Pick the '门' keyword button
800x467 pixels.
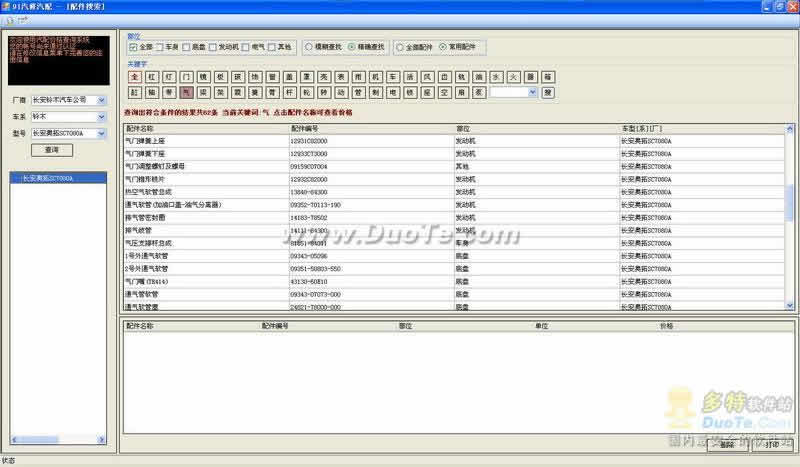point(186,77)
